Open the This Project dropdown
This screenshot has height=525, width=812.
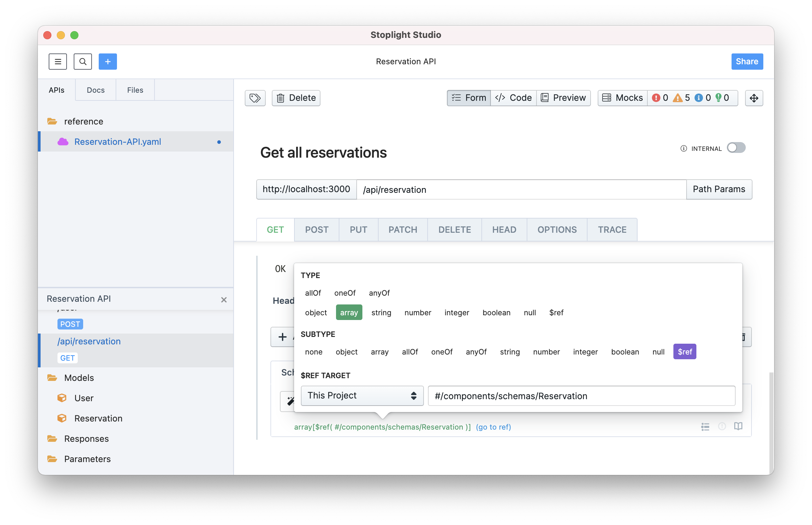362,395
